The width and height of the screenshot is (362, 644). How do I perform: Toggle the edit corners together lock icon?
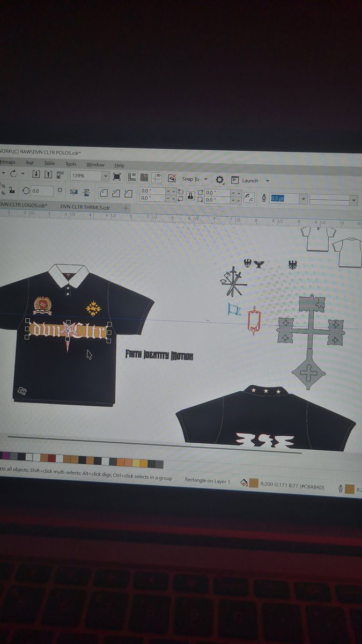pos(189,196)
